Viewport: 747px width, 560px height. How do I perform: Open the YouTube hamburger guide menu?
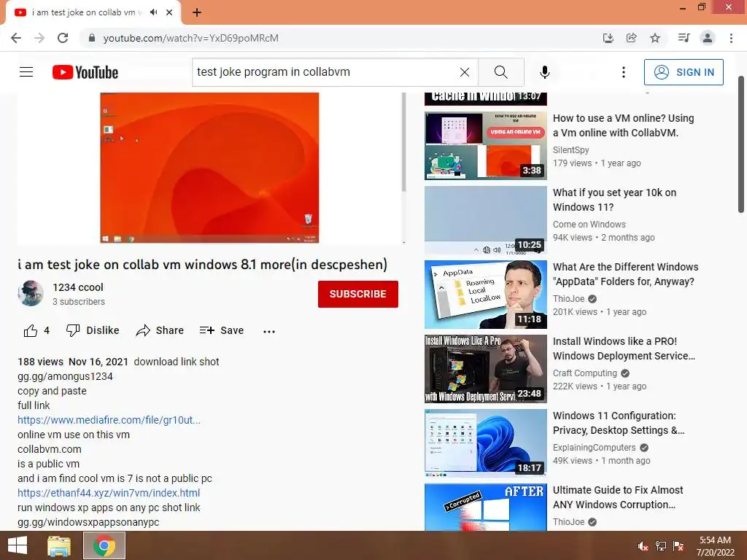(x=26, y=72)
